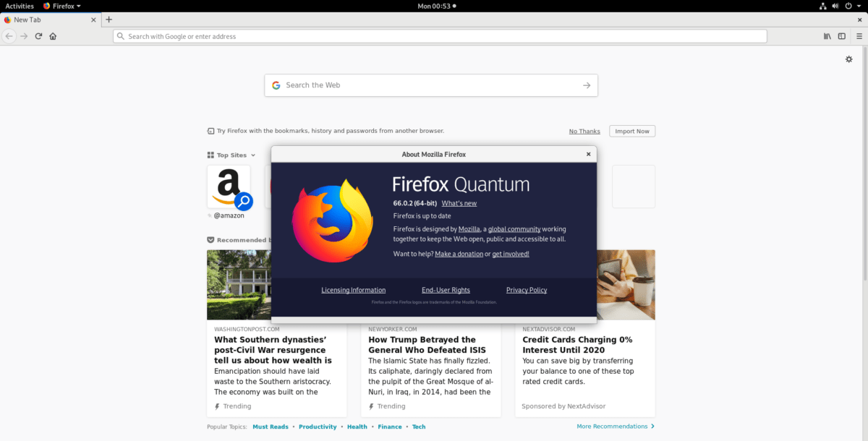This screenshot has height=441, width=868.
Task: Click the Search the Web field
Action: pos(431,85)
